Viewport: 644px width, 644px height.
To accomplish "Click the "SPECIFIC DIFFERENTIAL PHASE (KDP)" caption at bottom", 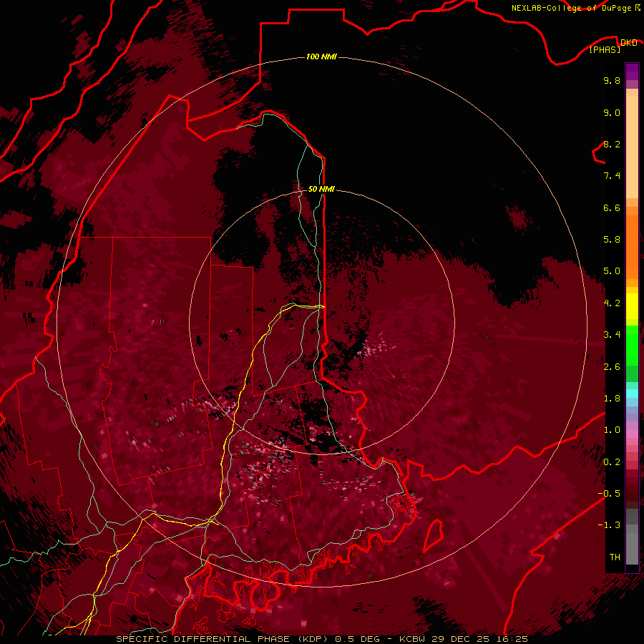I will tap(222, 639).
